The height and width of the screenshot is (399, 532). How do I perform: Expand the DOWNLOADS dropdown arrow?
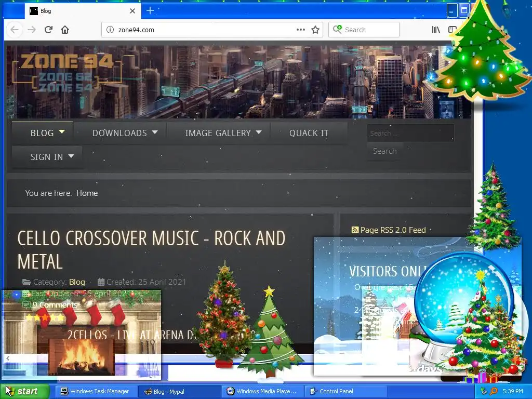155,132
